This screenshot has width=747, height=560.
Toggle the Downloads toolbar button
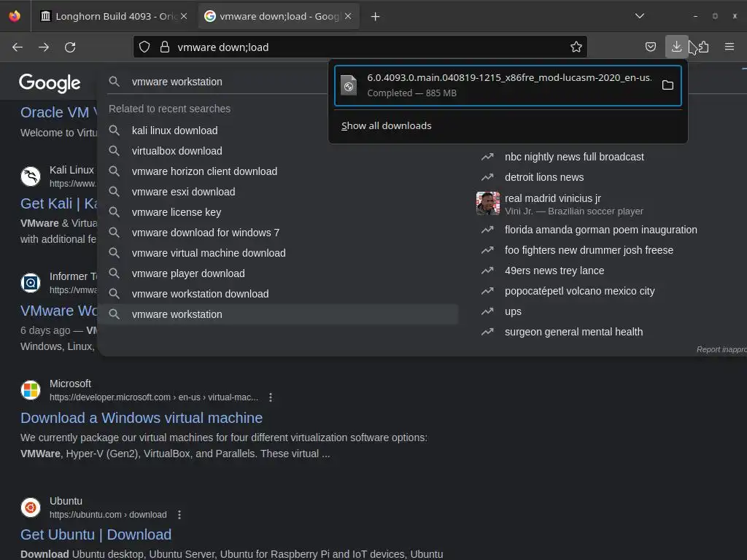pyautogui.click(x=676, y=47)
